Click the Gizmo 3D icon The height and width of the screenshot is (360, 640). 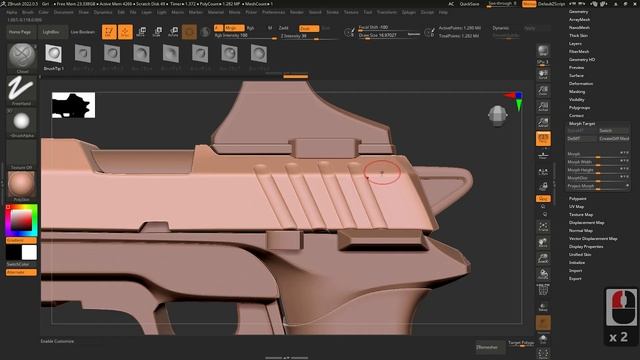pos(189,32)
